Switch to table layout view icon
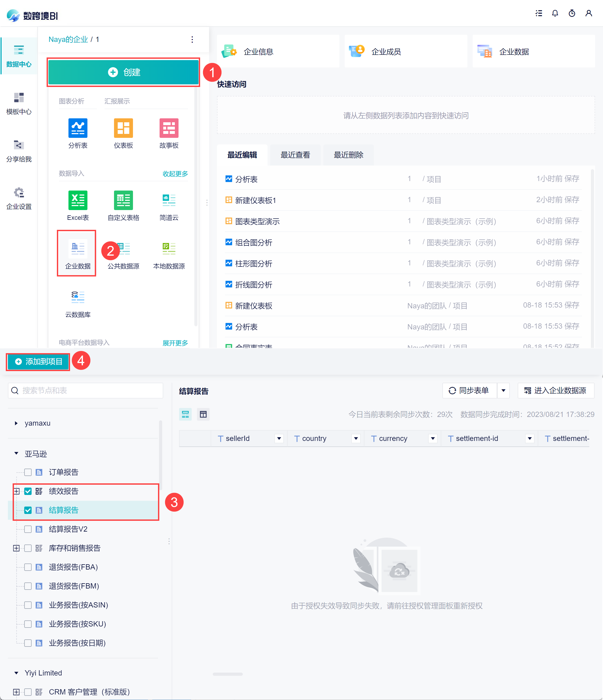Image resolution: width=603 pixels, height=700 pixels. 203,414
